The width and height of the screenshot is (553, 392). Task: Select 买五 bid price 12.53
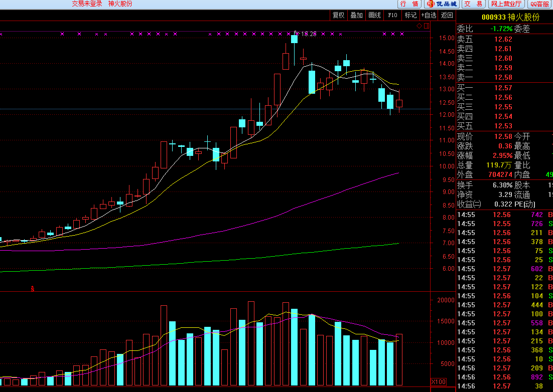tap(503, 126)
